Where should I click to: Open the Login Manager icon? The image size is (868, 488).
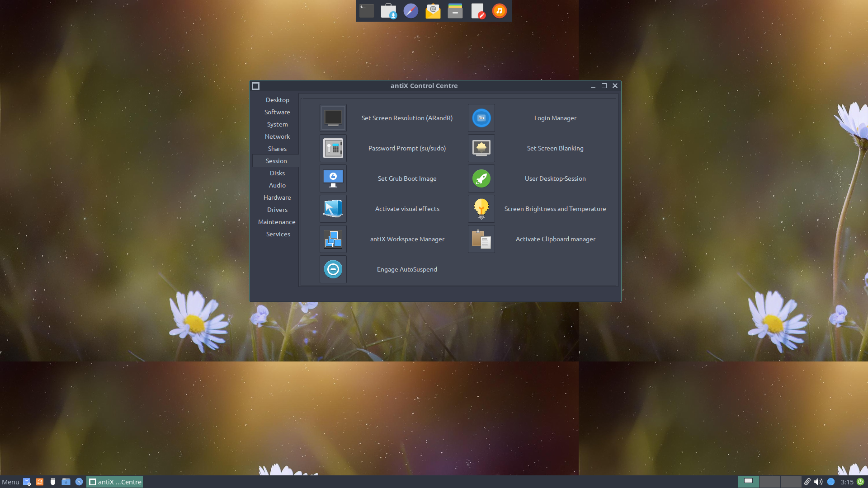point(481,118)
